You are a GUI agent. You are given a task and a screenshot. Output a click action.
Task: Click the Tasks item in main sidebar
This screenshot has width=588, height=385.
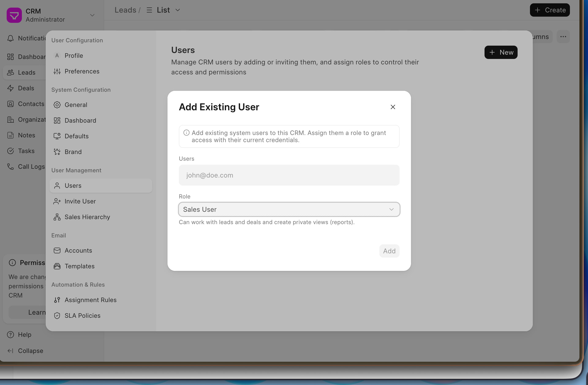click(24, 151)
